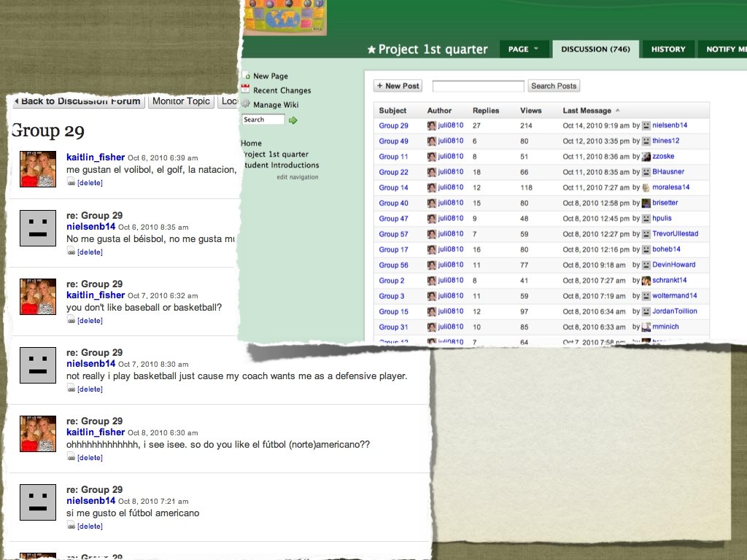This screenshot has width=747, height=560.
Task: Click the Views column header
Action: (531, 111)
